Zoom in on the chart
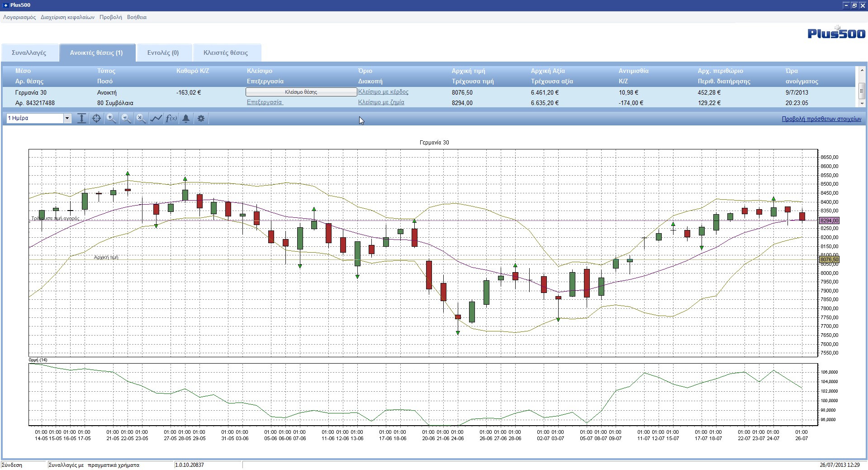This screenshot has width=868, height=470. (x=111, y=119)
